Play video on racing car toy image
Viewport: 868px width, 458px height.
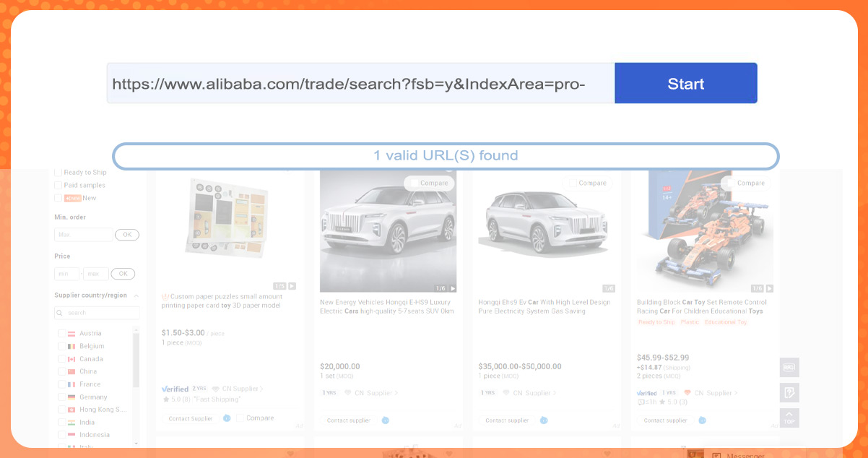pyautogui.click(x=769, y=288)
